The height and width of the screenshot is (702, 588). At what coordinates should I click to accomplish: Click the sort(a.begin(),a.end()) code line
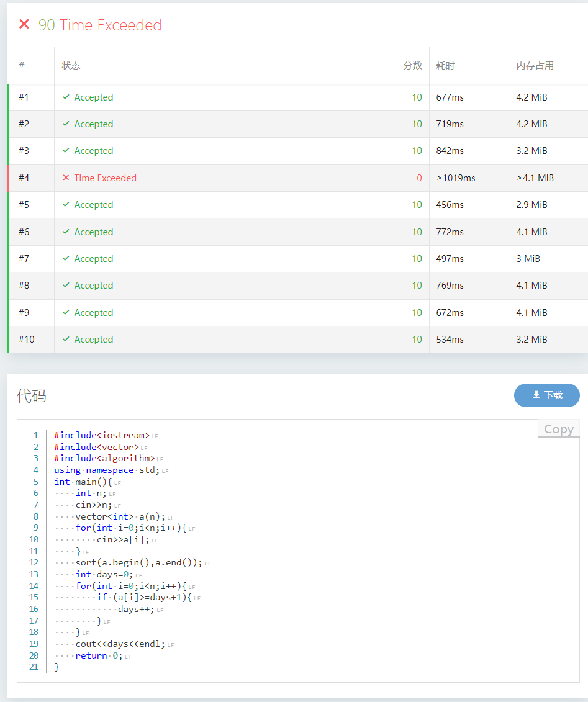click(139, 563)
